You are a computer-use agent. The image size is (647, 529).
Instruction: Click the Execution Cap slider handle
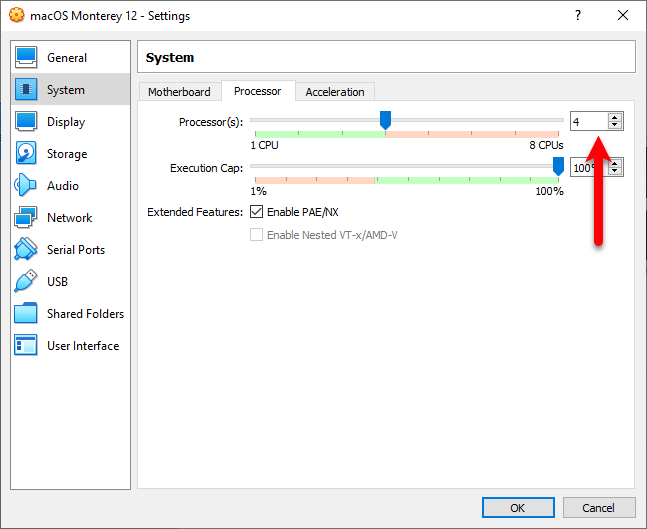[558, 166]
